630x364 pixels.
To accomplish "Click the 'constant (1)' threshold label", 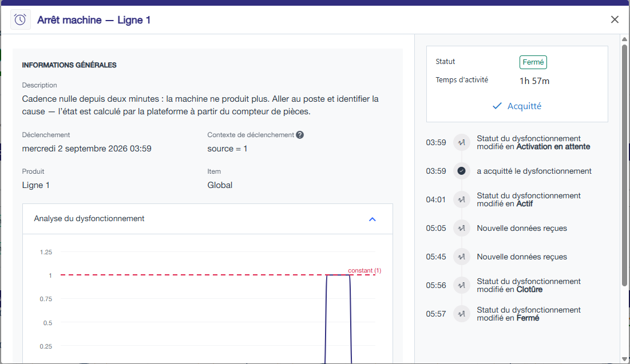I will pyautogui.click(x=364, y=270).
